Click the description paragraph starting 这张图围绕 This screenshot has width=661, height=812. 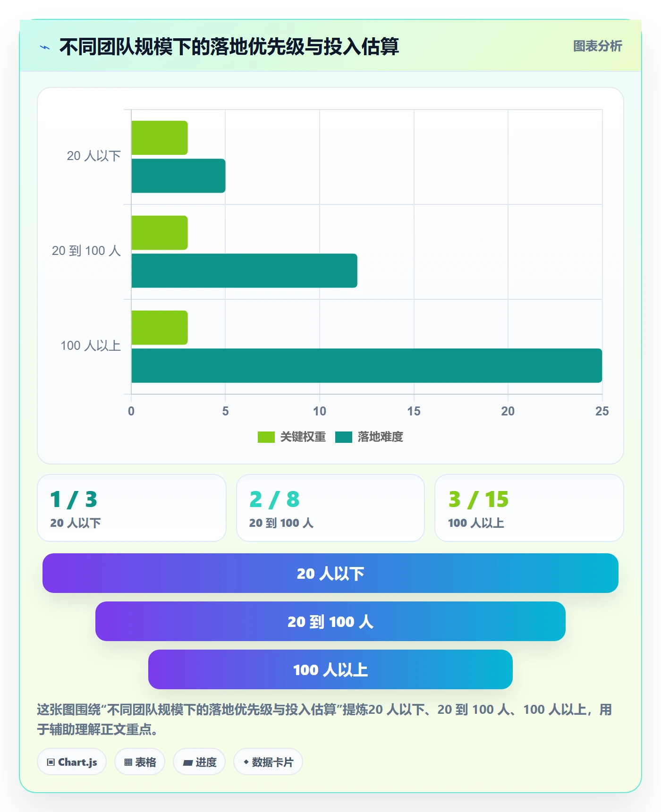tap(325, 719)
